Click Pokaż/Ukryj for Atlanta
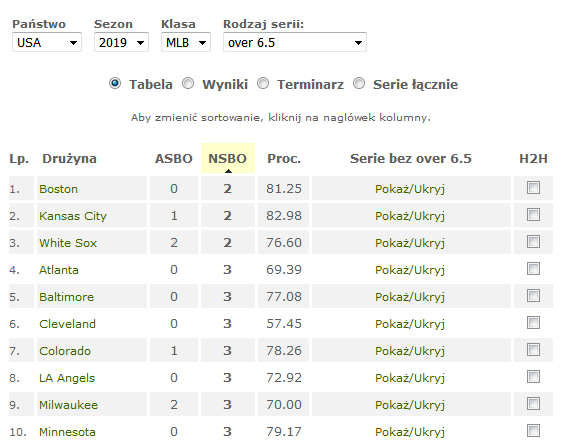The width and height of the screenshot is (564, 443). click(410, 270)
